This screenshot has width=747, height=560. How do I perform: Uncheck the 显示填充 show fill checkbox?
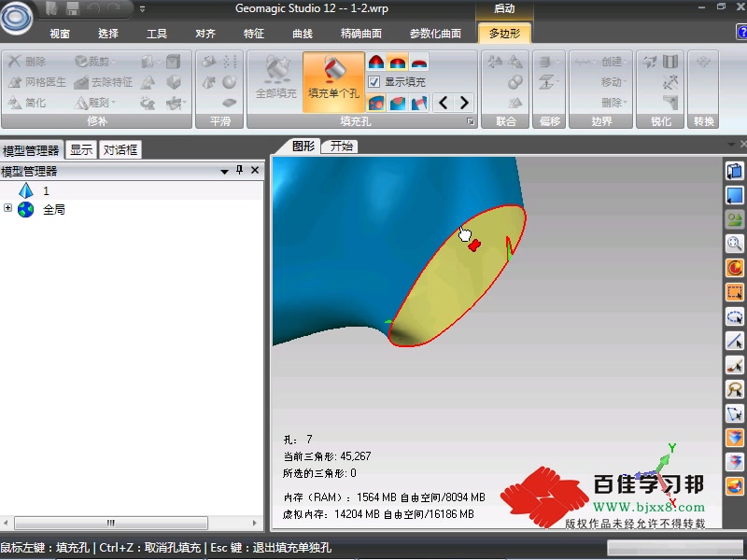tap(373, 82)
